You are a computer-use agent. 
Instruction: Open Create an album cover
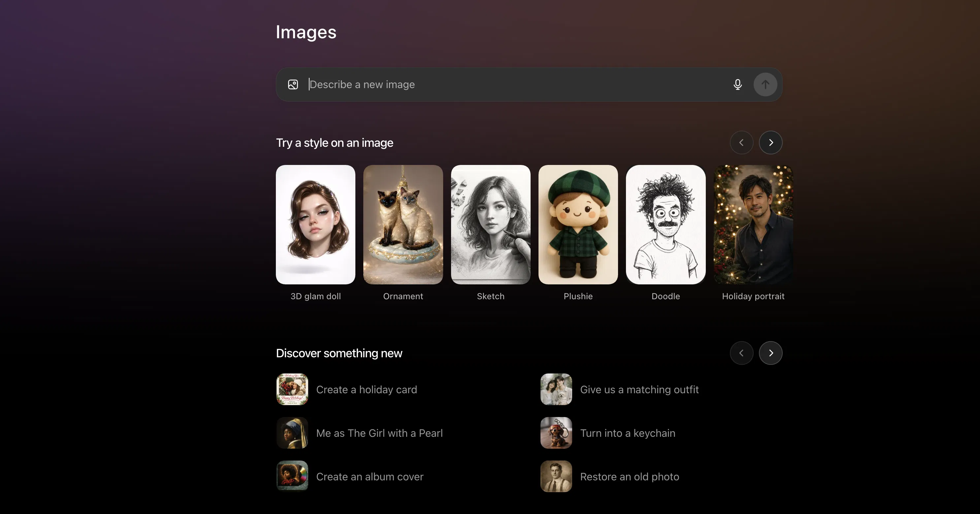[370, 476]
